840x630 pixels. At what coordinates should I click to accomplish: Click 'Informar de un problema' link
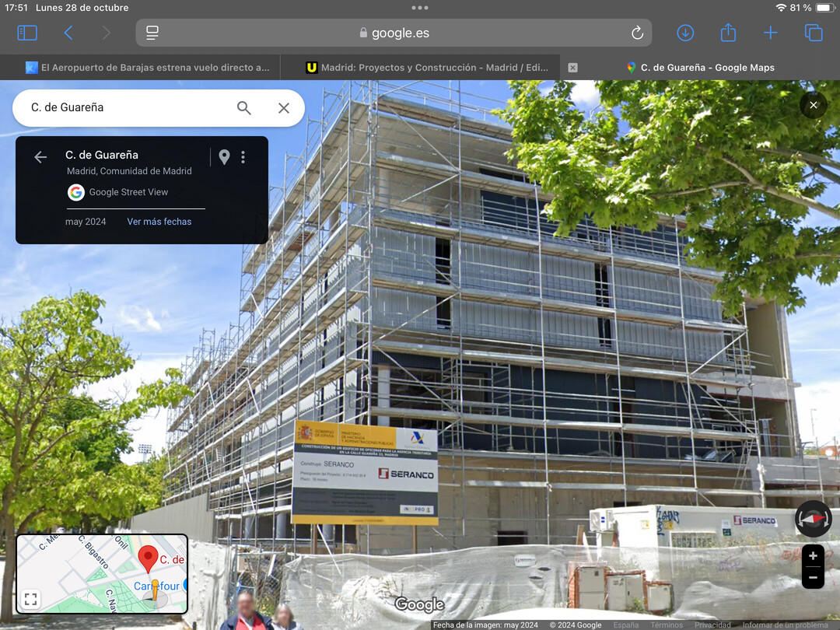785,625
